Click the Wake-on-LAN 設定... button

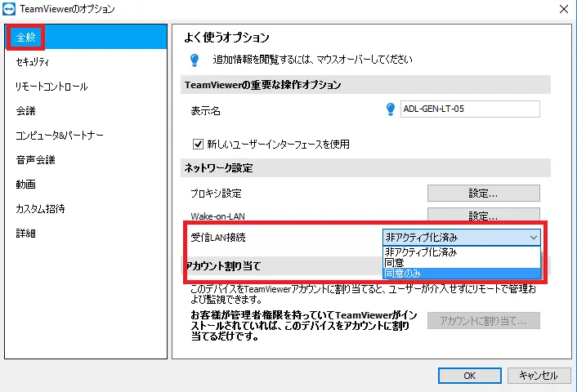483,215
